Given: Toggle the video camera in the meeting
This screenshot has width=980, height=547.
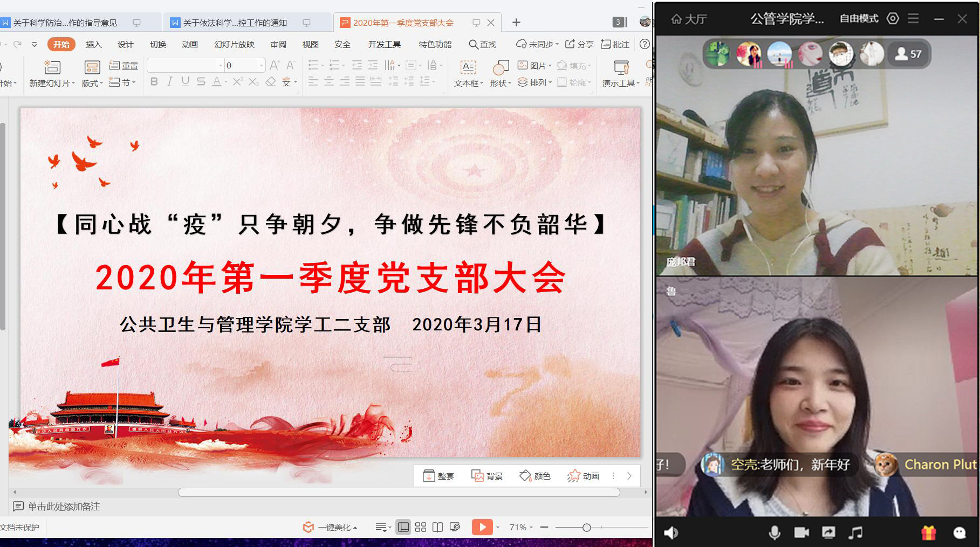Looking at the screenshot, I should coord(801,532).
